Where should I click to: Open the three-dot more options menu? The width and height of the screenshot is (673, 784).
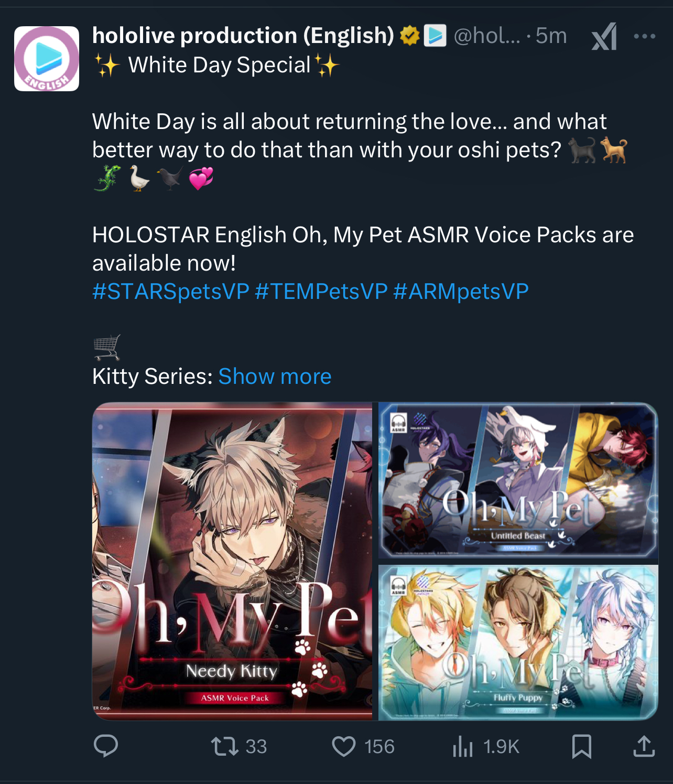645,36
